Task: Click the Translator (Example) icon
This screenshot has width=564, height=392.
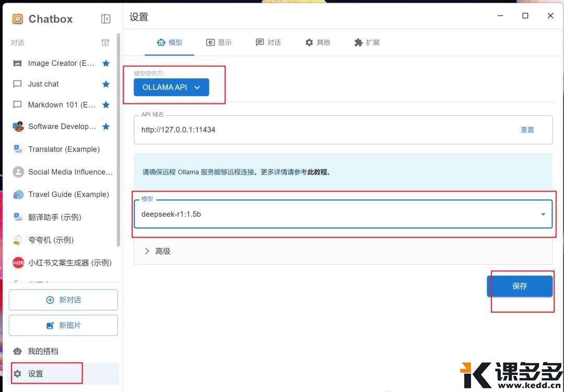Action: (x=18, y=149)
